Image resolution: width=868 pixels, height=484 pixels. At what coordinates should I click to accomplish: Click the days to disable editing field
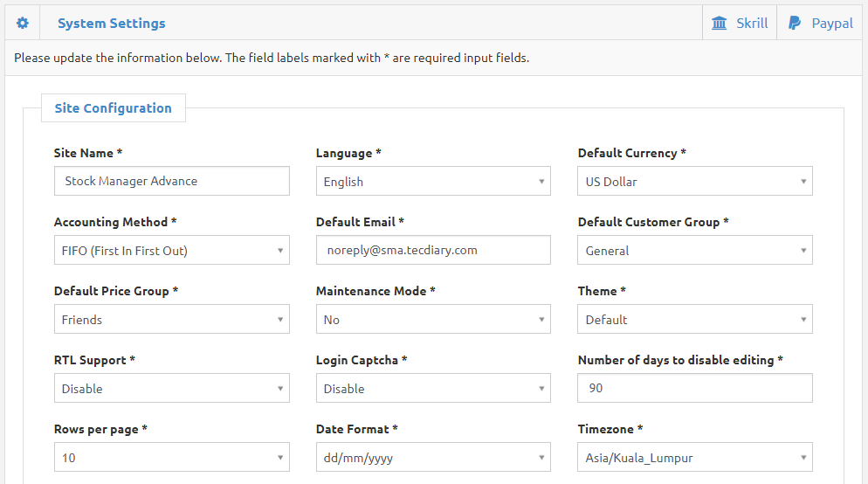pos(695,388)
